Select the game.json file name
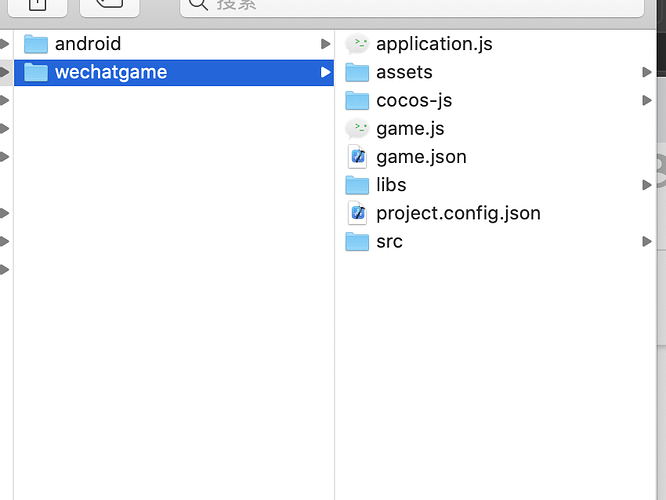Screen dimensions: 666x500 tap(421, 157)
